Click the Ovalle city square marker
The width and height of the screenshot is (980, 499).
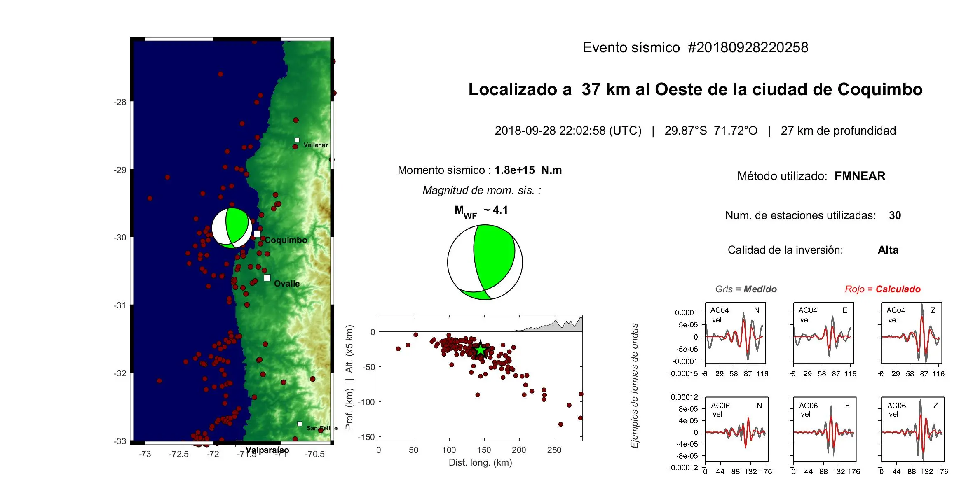coord(267,277)
